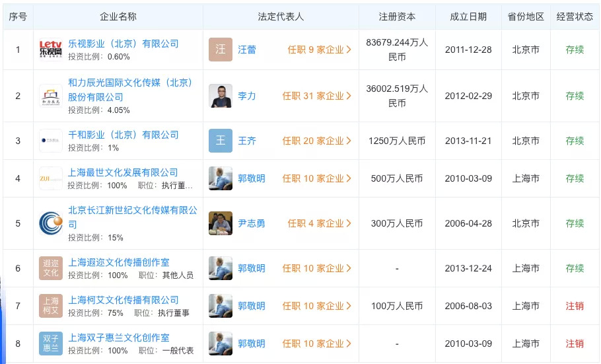Click the Letv 乐视影业 company logo
Image resolution: width=601 pixels, height=364 pixels.
tap(51, 50)
